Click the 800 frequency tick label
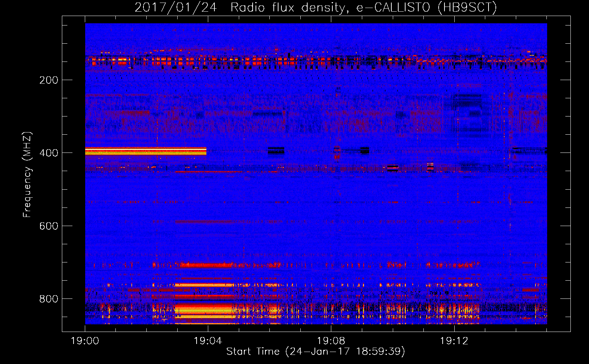 click(x=49, y=299)
